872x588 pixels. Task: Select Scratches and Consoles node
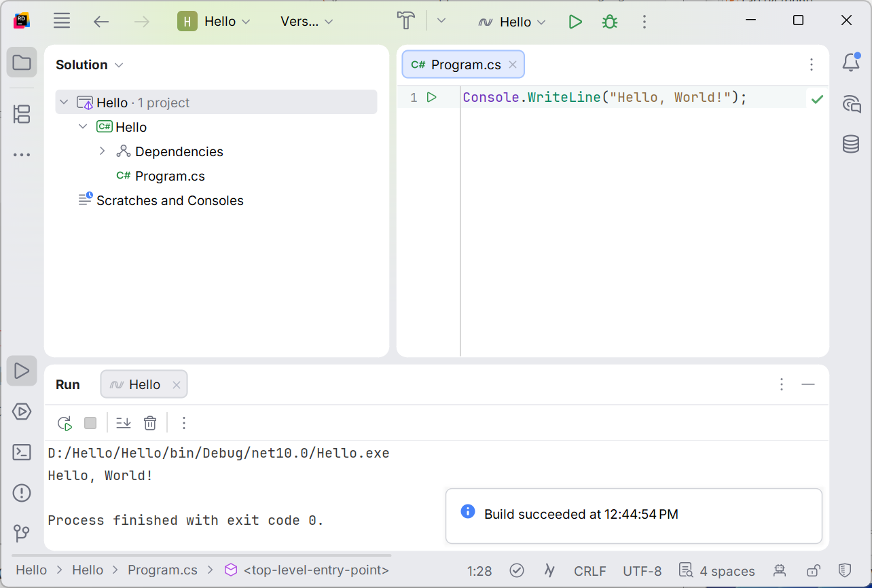pyautogui.click(x=170, y=200)
